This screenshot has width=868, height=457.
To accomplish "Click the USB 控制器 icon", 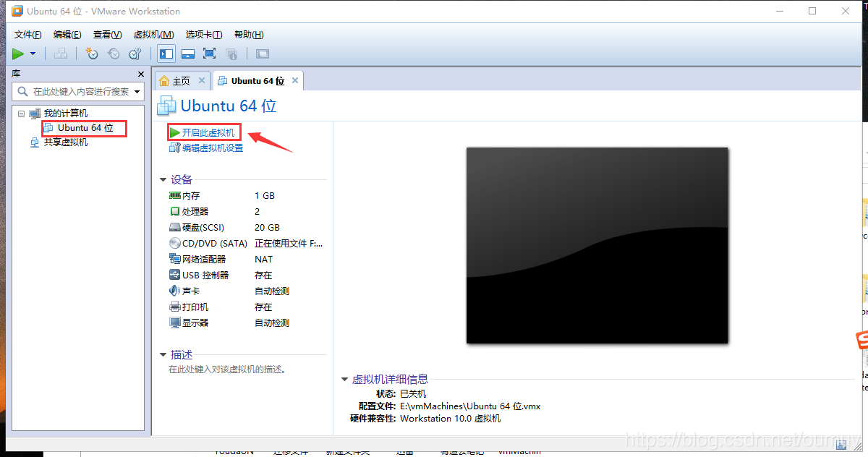I will [174, 276].
